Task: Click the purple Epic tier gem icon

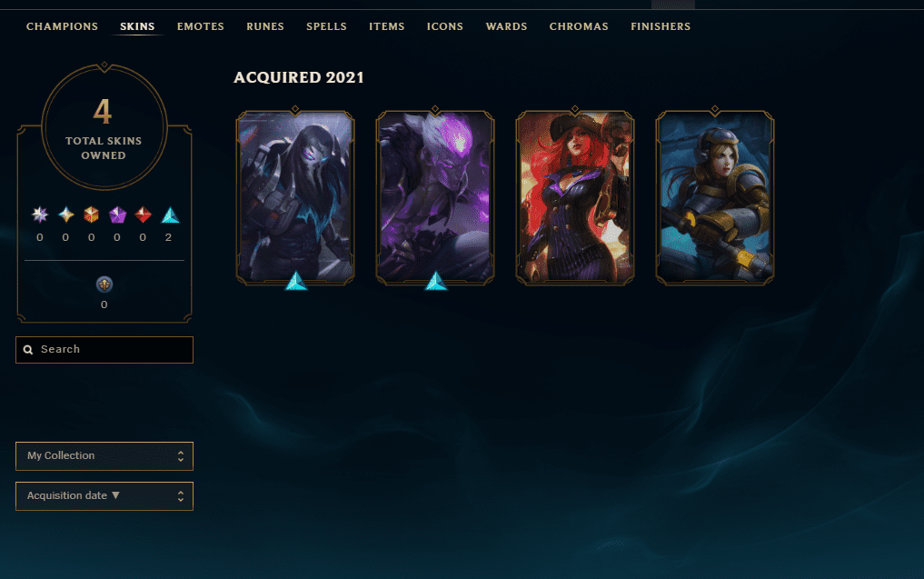Action: click(117, 215)
